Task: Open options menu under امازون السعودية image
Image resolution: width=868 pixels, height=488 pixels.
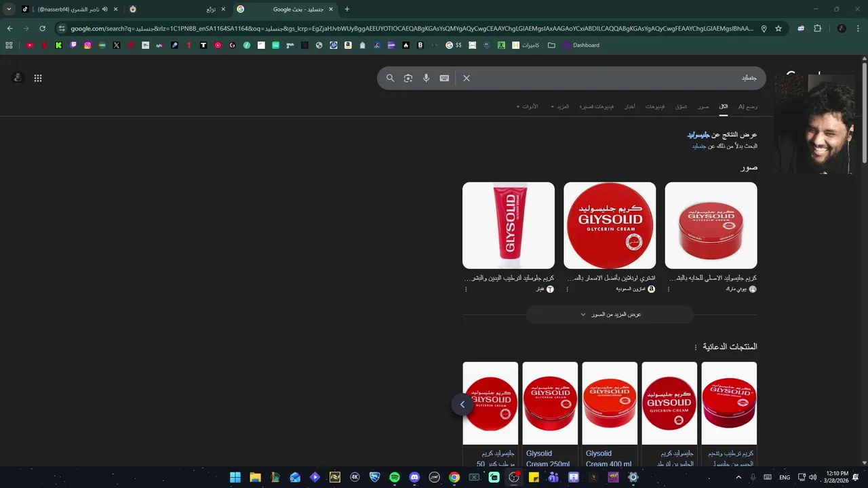Action: click(568, 289)
